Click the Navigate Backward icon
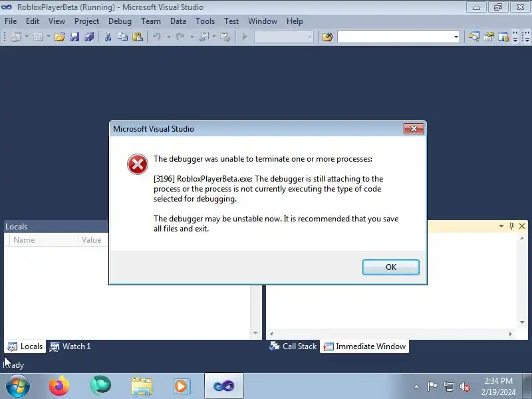The width and height of the screenshot is (532, 399). pyautogui.click(x=203, y=37)
